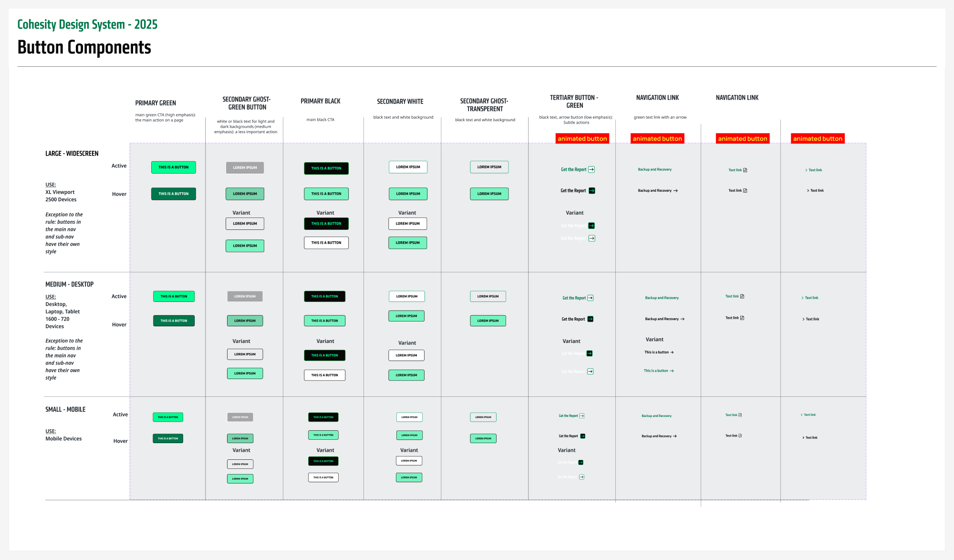This screenshot has width=954, height=560.
Task: Click arrow after black "This is a button" variant
Action: click(672, 353)
